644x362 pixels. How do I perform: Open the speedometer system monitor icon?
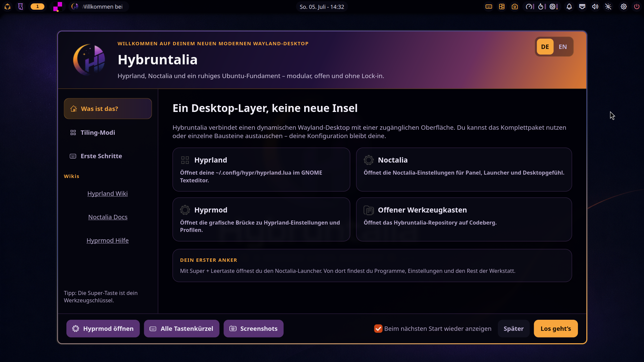coord(529,7)
